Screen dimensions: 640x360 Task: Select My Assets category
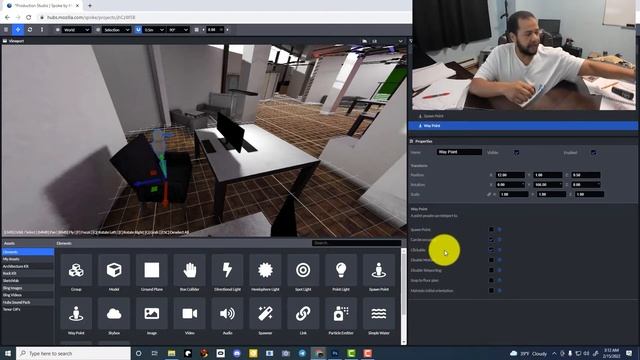(x=28, y=259)
